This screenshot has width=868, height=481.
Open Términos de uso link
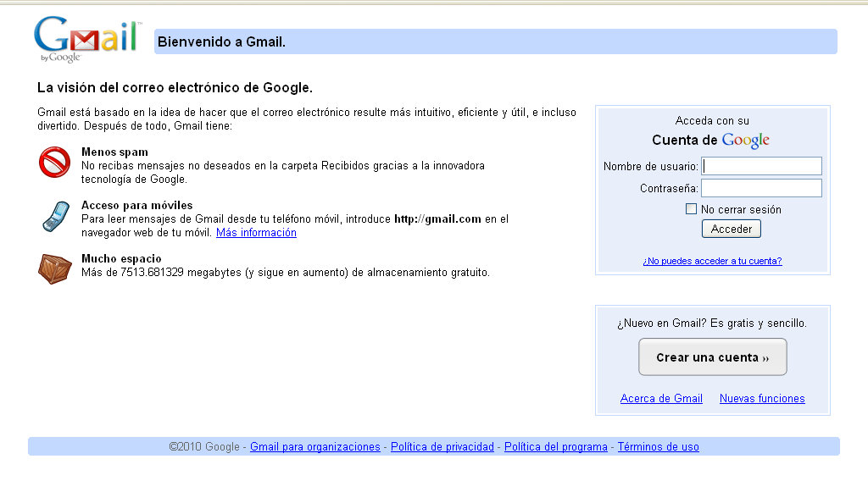[658, 447]
